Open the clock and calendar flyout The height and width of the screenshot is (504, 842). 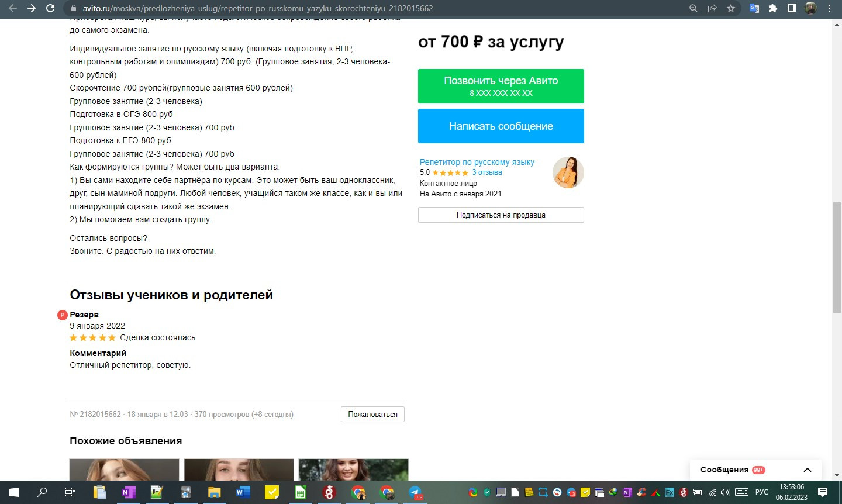pyautogui.click(x=792, y=492)
